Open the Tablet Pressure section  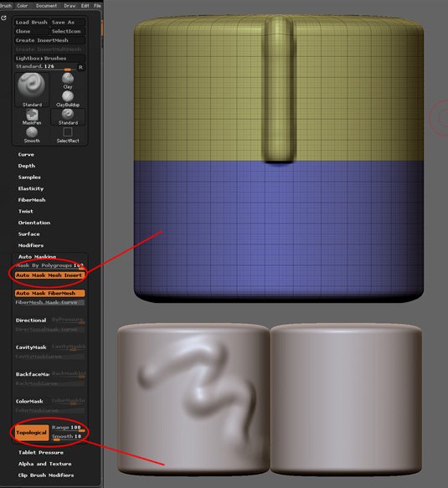41,453
